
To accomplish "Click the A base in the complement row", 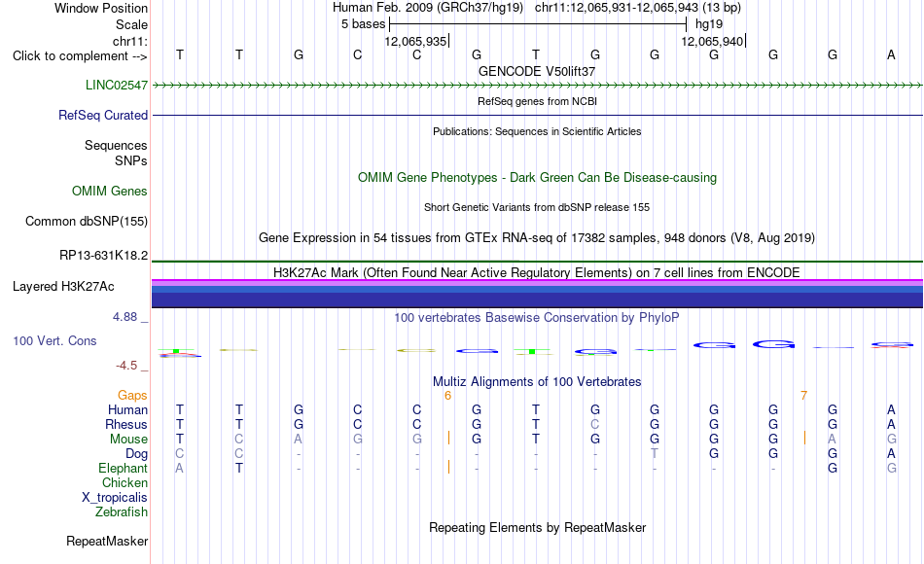I will [891, 54].
